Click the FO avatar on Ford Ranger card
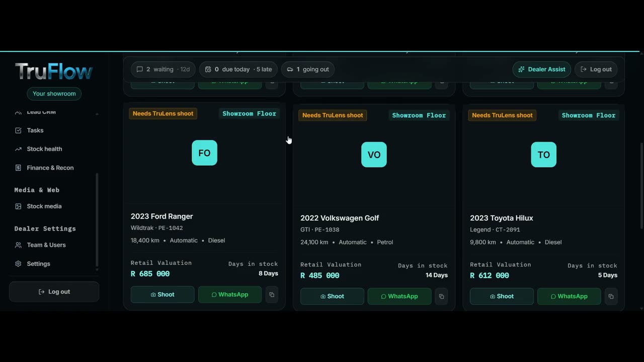 204,153
